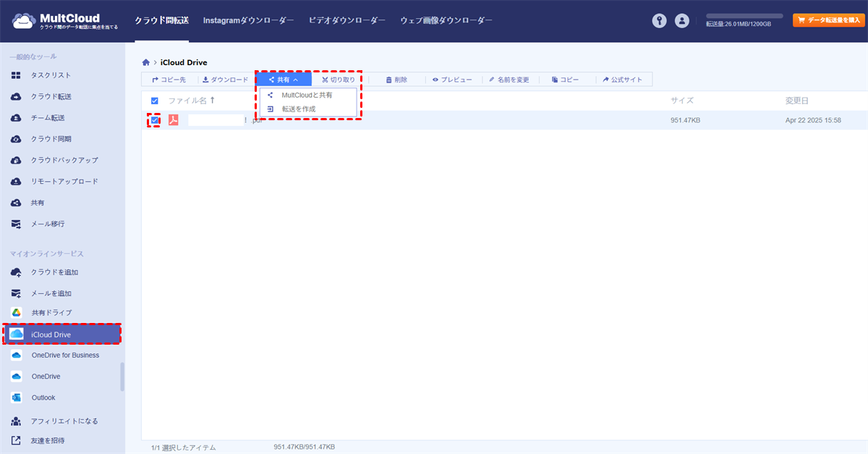This screenshot has width=868, height=454.
Task: Click データ転送量を購入 button
Action: 829,20
